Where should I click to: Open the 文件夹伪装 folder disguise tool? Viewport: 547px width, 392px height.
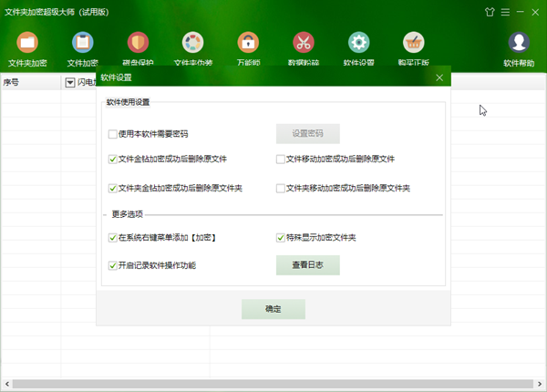tap(192, 43)
